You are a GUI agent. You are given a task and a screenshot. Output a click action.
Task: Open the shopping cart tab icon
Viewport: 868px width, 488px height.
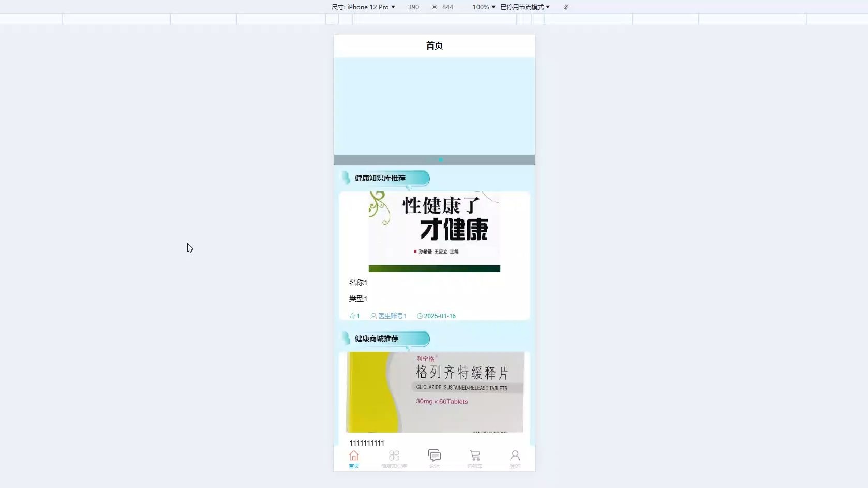(x=475, y=455)
